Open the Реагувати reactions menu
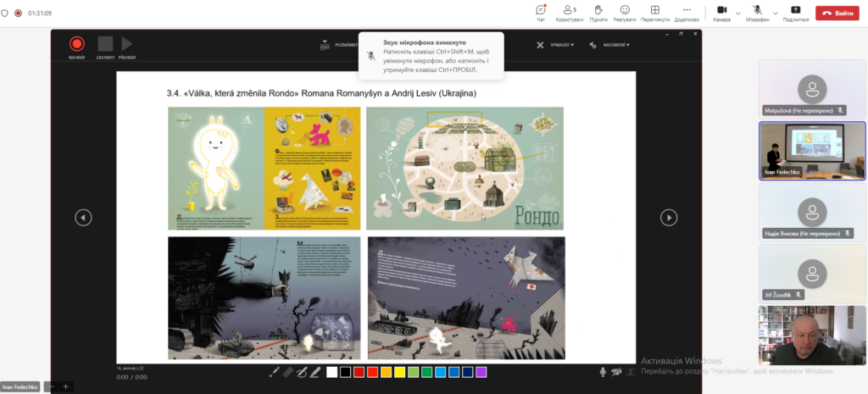 point(625,13)
